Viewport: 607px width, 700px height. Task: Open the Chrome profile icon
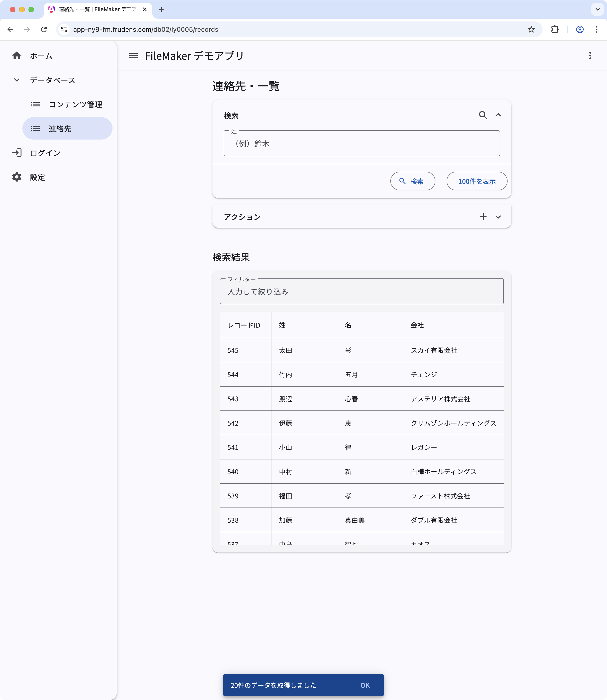tap(580, 29)
